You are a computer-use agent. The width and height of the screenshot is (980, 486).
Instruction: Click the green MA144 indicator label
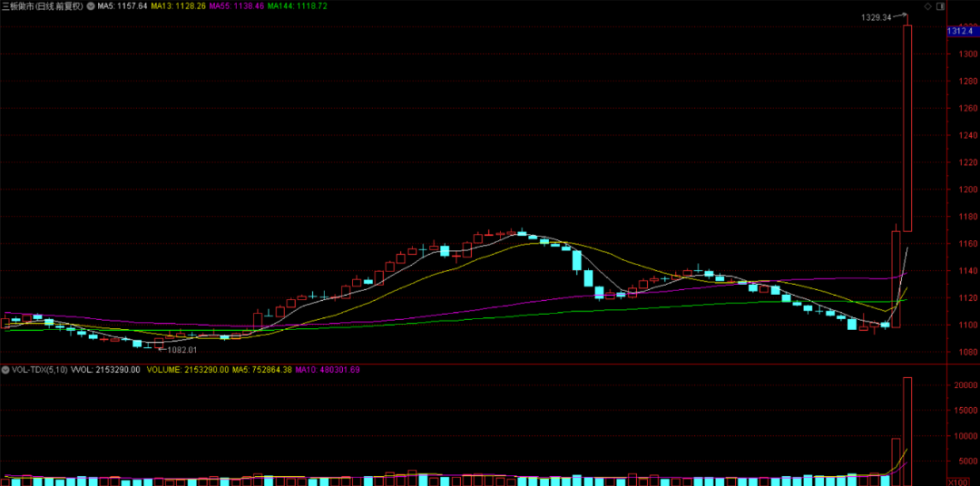[x=296, y=6]
